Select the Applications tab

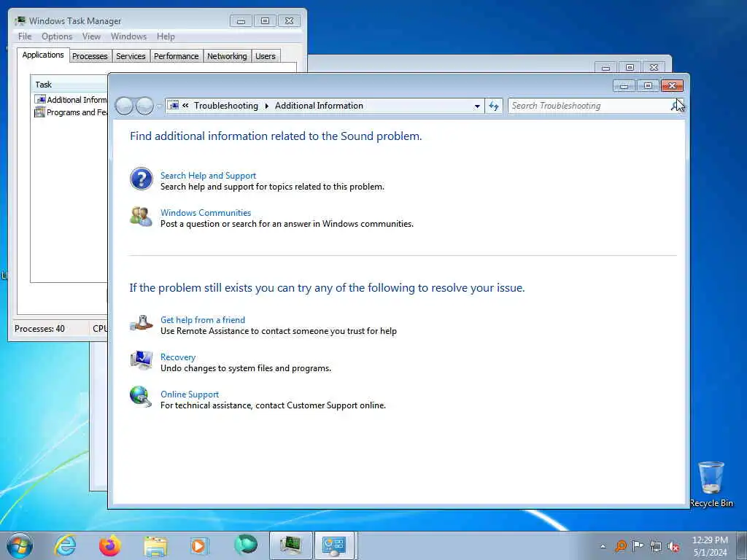(43, 55)
